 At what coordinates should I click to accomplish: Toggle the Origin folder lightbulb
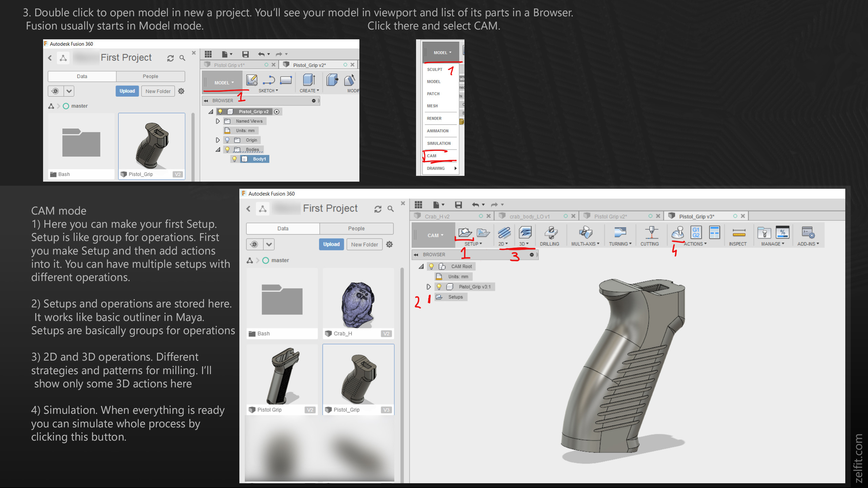click(x=228, y=140)
